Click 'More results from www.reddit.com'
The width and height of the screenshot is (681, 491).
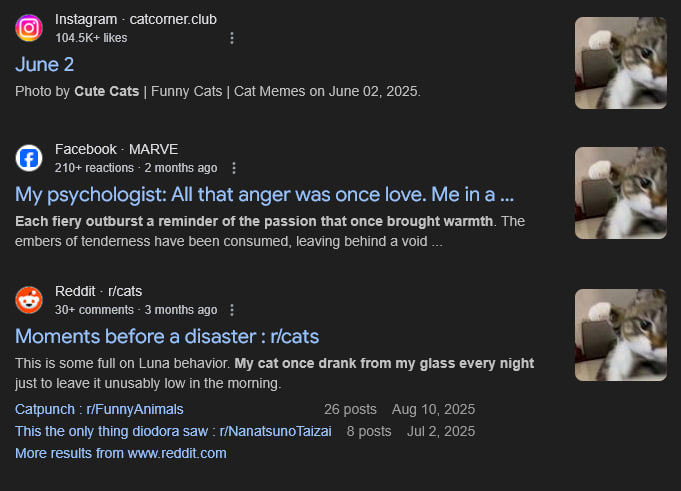121,453
